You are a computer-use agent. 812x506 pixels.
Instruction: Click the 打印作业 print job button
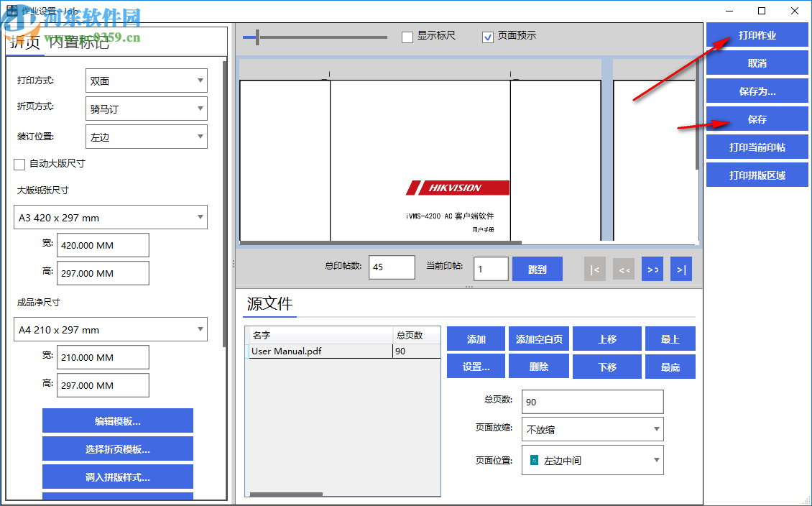[x=757, y=34]
